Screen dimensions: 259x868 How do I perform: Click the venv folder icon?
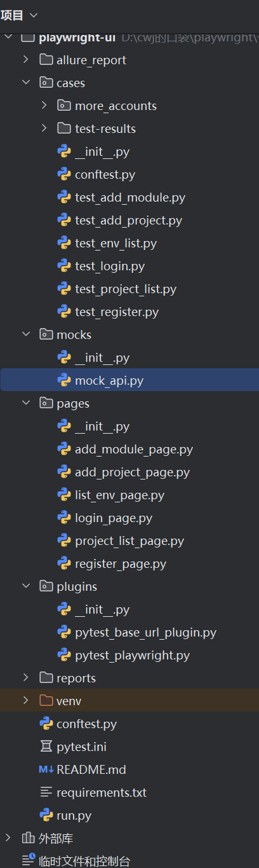click(x=46, y=701)
